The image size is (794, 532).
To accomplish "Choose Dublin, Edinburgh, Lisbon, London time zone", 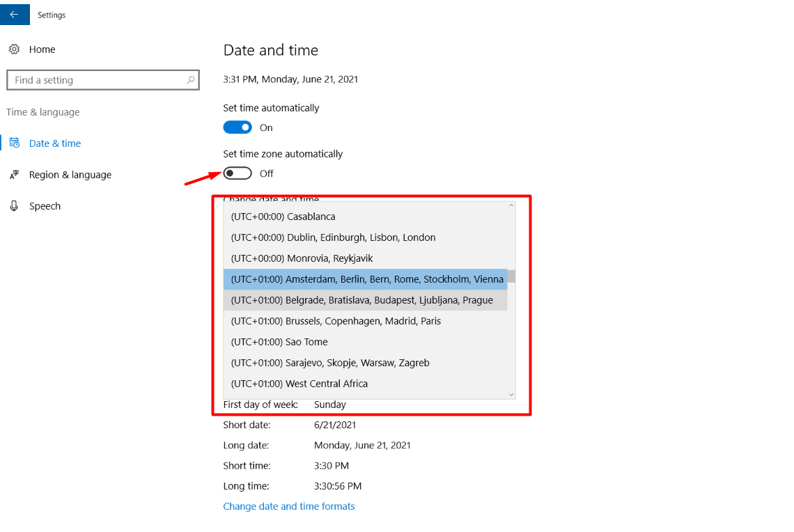I will pyautogui.click(x=365, y=237).
